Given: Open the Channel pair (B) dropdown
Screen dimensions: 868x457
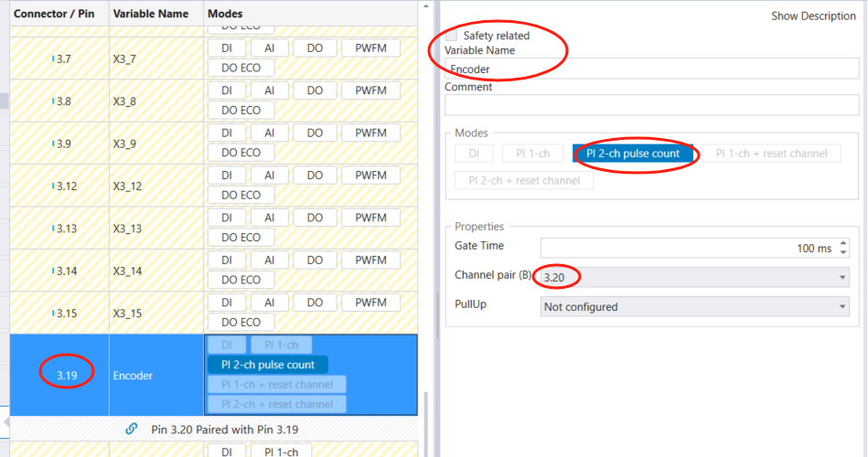Looking at the screenshot, I should pos(694,276).
